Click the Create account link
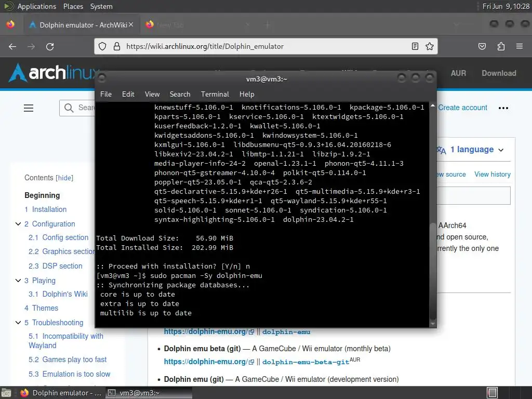532x399 pixels. point(462,108)
